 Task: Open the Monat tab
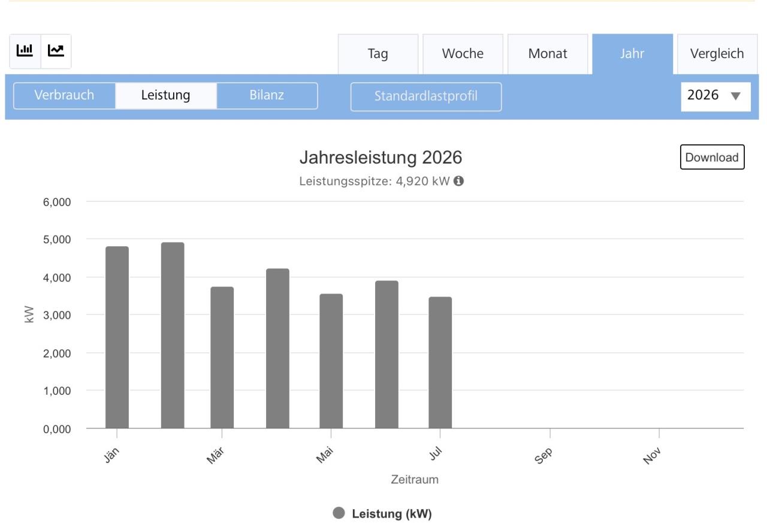[x=548, y=54]
